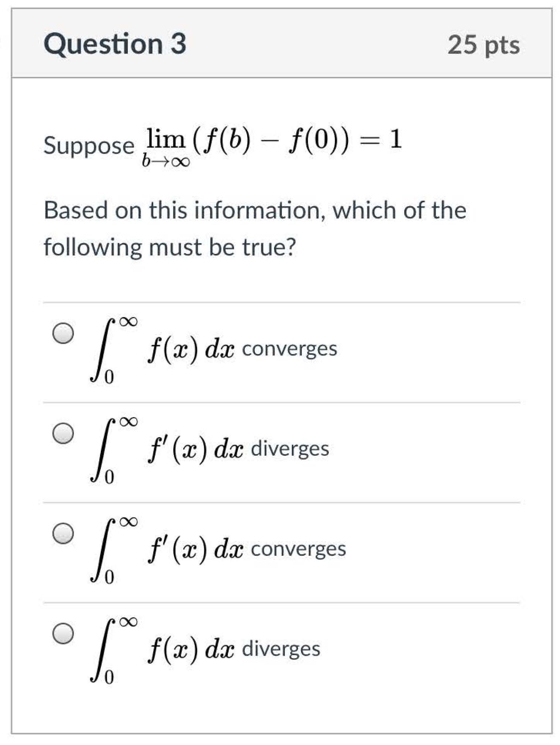Click the integral f(x) dx in first option
560x745 pixels.
point(163,349)
